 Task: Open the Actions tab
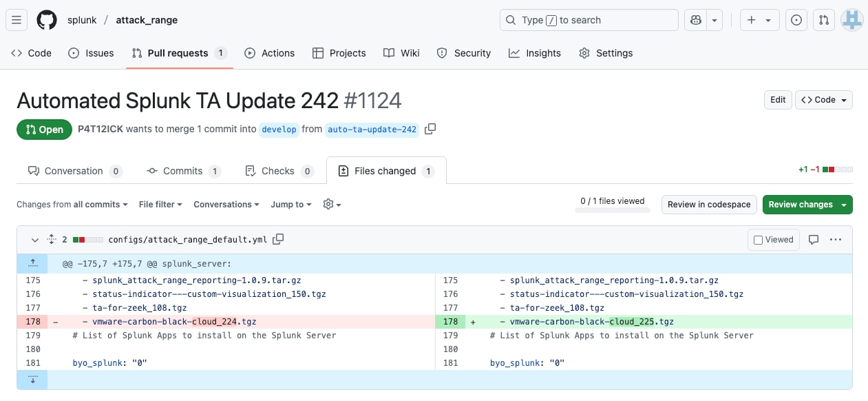pyautogui.click(x=269, y=53)
